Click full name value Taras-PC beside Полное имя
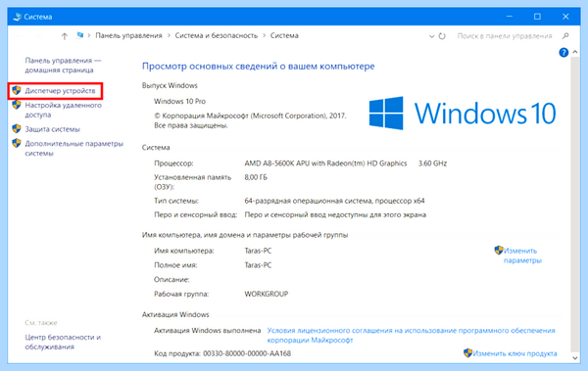Image resolution: width=588 pixels, height=371 pixels. point(258,265)
